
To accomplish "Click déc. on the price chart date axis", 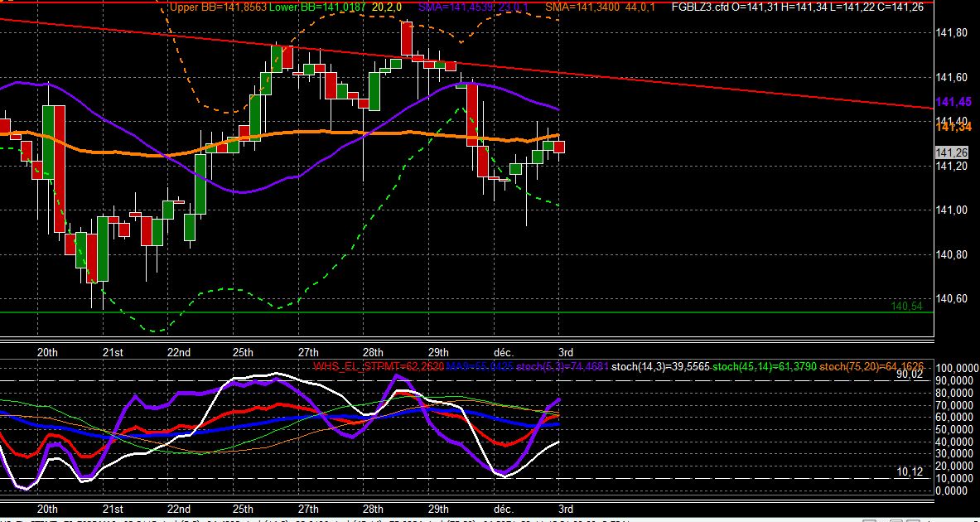I will coord(504,353).
